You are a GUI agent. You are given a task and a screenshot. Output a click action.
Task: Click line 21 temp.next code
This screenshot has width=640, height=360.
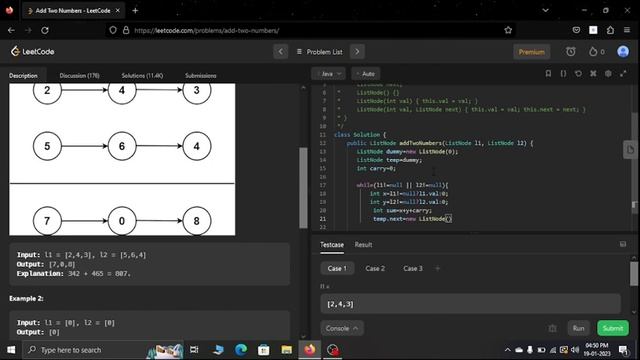[413, 219]
